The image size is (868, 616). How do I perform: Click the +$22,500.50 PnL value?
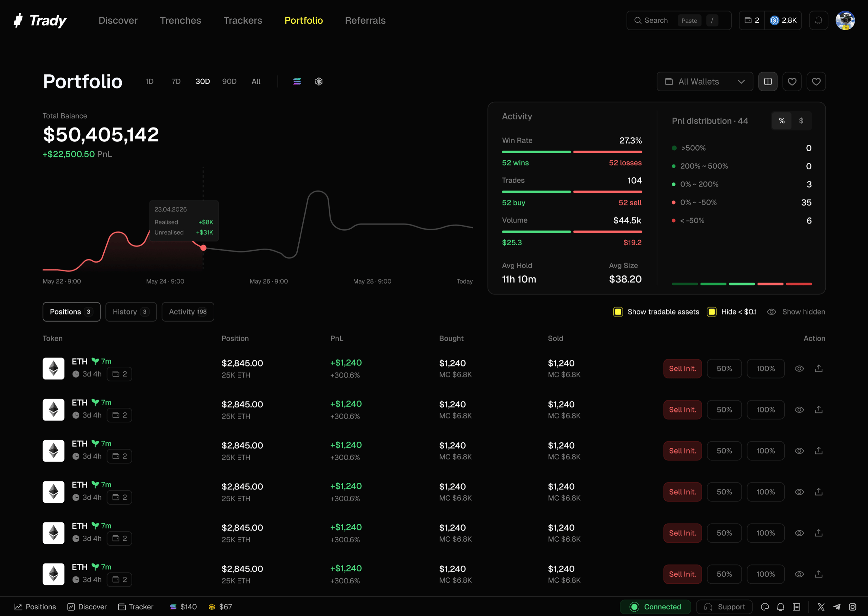point(68,154)
